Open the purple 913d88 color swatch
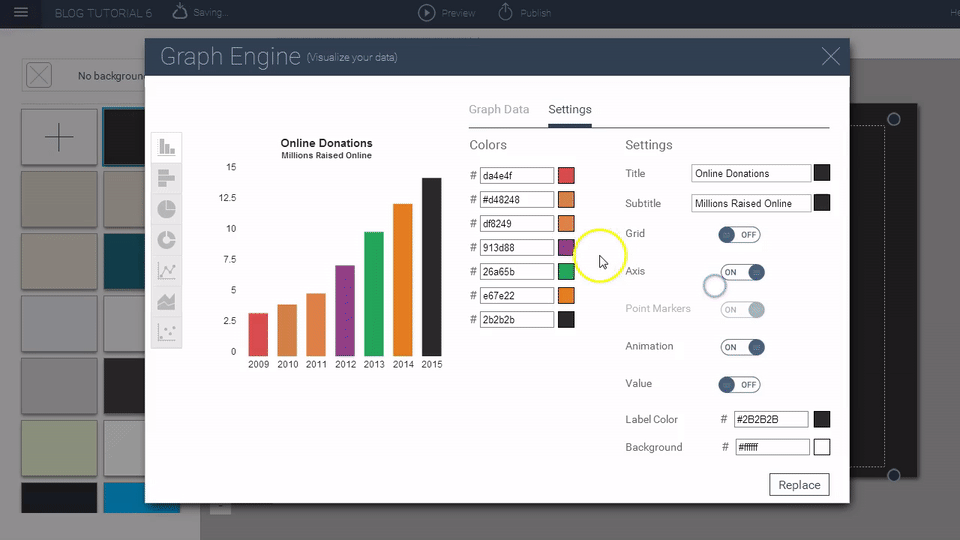 (x=566, y=247)
